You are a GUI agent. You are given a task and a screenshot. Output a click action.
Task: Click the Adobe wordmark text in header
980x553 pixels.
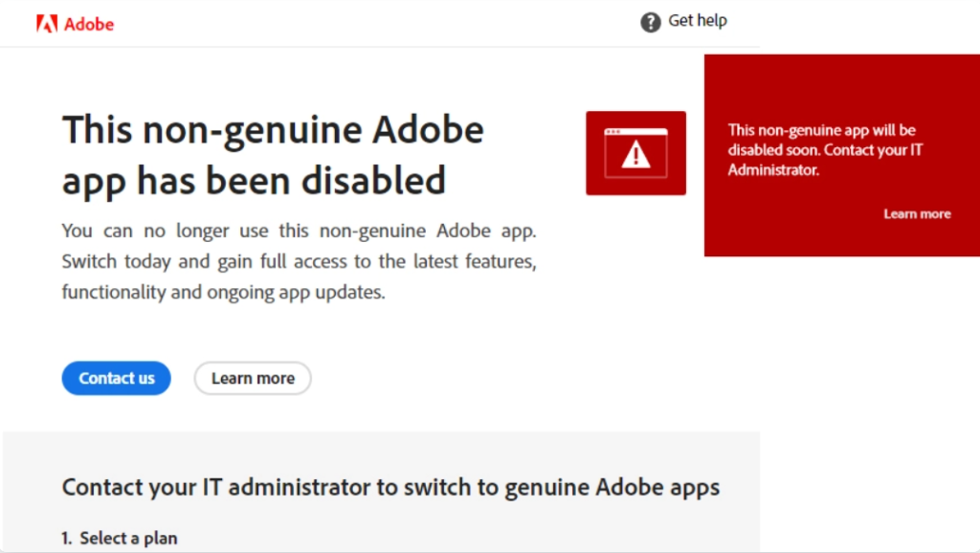coord(89,24)
